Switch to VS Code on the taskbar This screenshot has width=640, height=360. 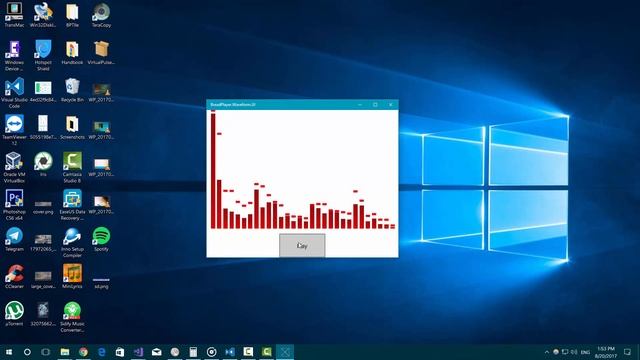point(230,352)
